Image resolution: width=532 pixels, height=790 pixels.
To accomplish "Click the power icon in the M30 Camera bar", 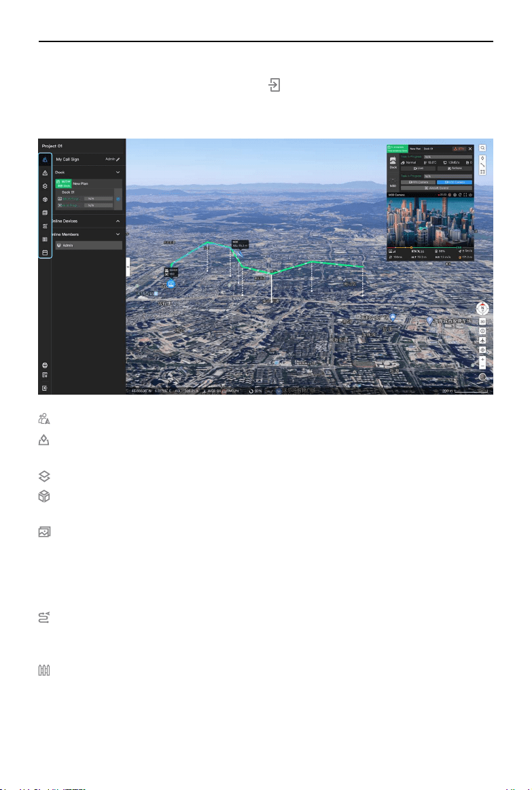I will [x=471, y=194].
